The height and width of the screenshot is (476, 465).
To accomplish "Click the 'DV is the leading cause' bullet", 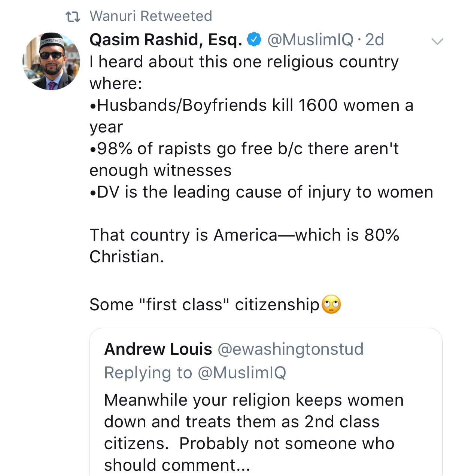I will pos(261,192).
